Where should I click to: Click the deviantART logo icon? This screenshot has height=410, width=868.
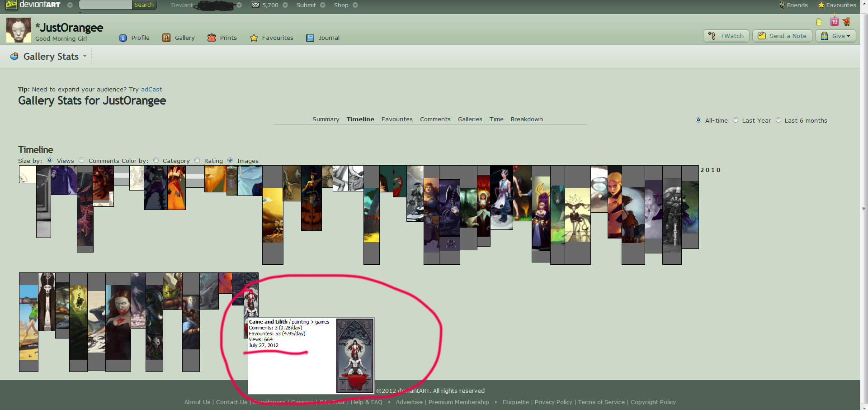11,5
